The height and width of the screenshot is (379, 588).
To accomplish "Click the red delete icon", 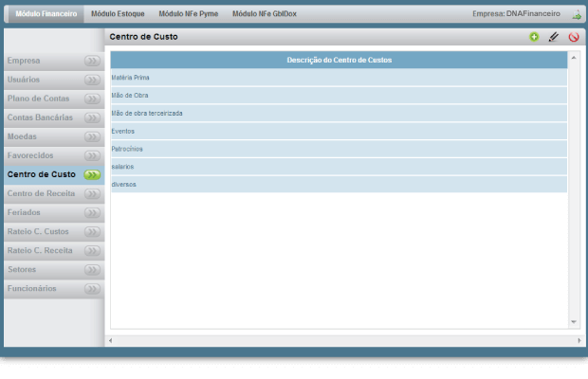I will tap(574, 37).
